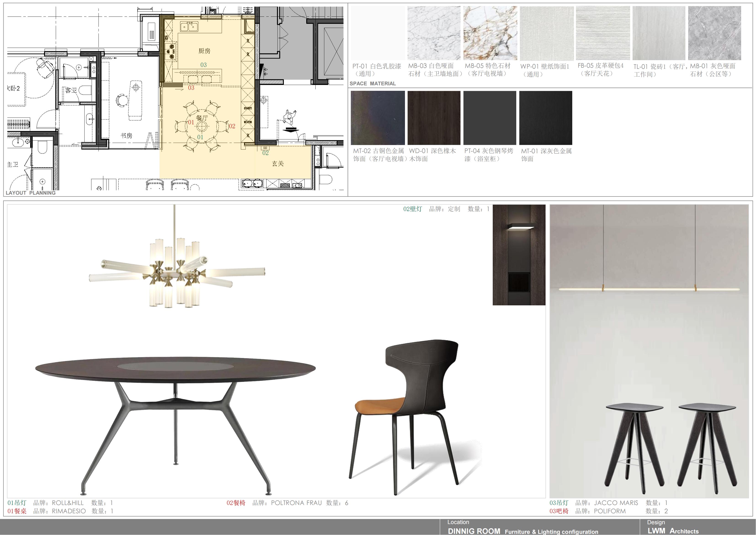The width and height of the screenshot is (756, 535).
Task: Click the '02餐椅' caption label
Action: pyautogui.click(x=236, y=503)
